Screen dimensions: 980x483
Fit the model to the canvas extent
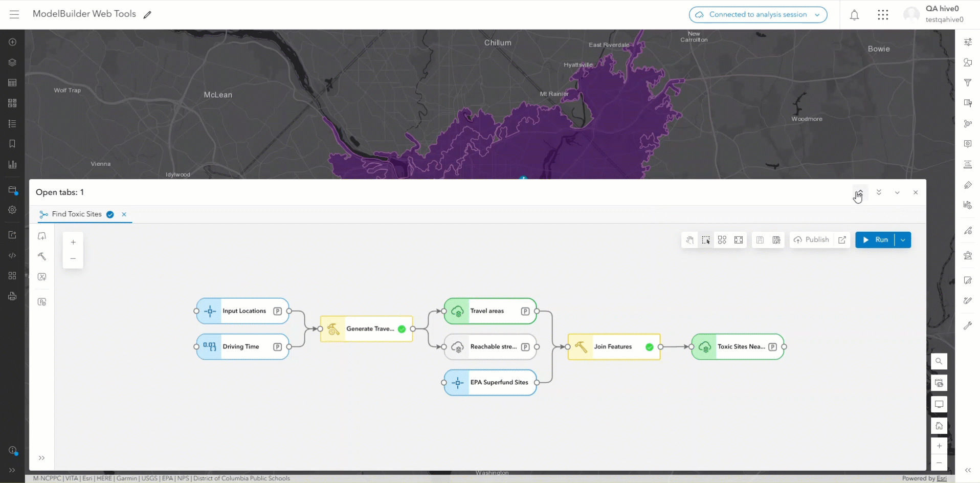pos(739,239)
